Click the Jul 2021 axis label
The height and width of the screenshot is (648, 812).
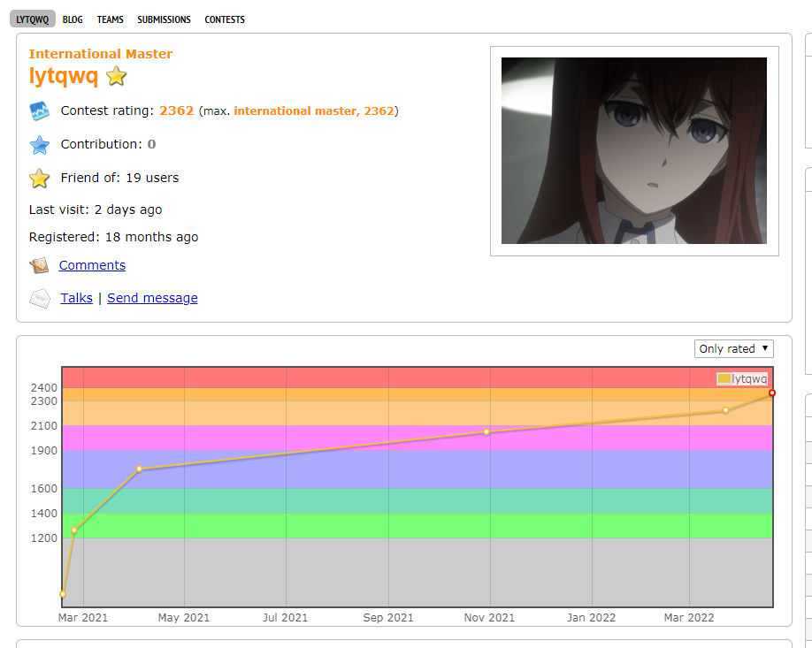[x=286, y=617]
